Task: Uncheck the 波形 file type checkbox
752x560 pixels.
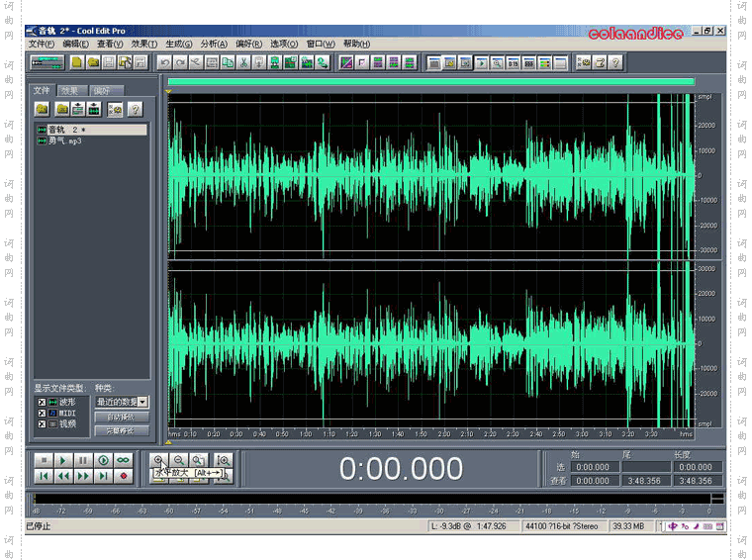Action: coord(42,403)
